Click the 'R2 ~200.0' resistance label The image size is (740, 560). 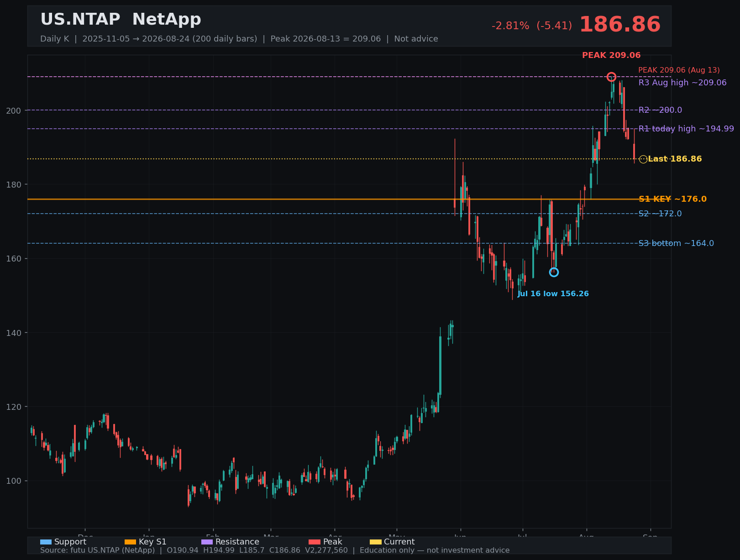point(660,110)
